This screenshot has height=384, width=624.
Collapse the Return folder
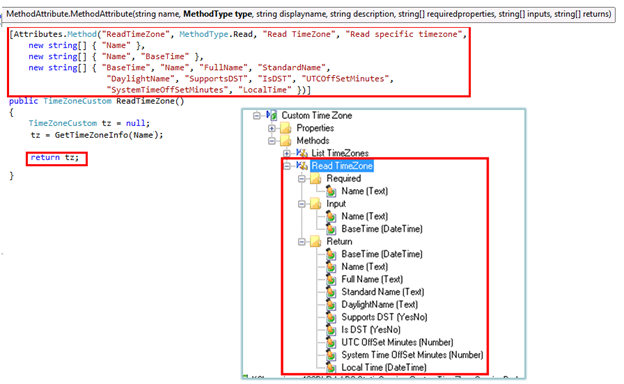tap(302, 242)
